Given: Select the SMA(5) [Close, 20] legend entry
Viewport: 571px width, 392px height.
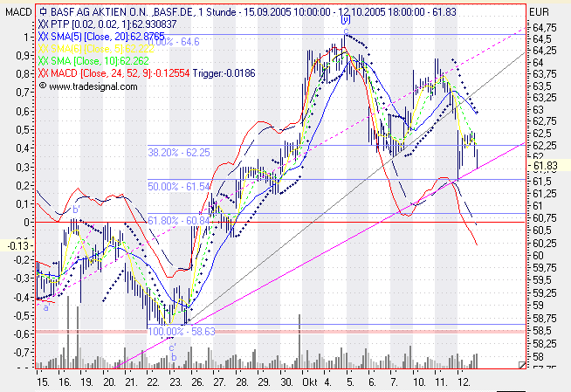Looking at the screenshot, I should (x=107, y=37).
